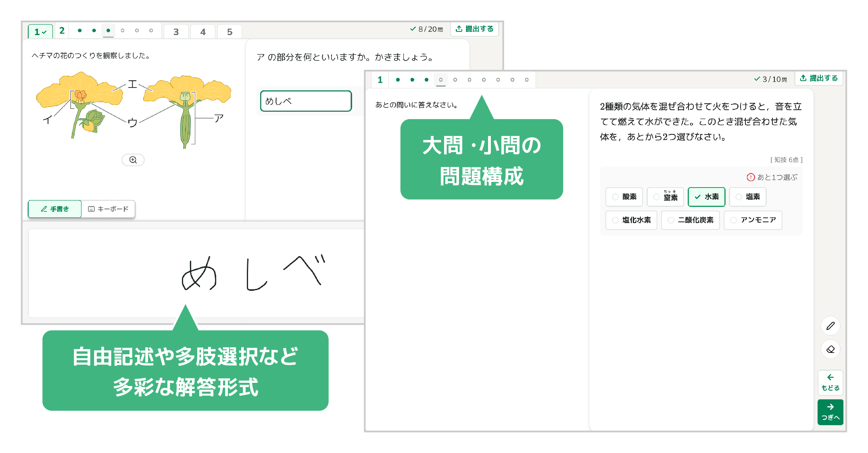The image size is (868, 453).
Task: Select the 酸素 answer option
Action: pos(624,197)
